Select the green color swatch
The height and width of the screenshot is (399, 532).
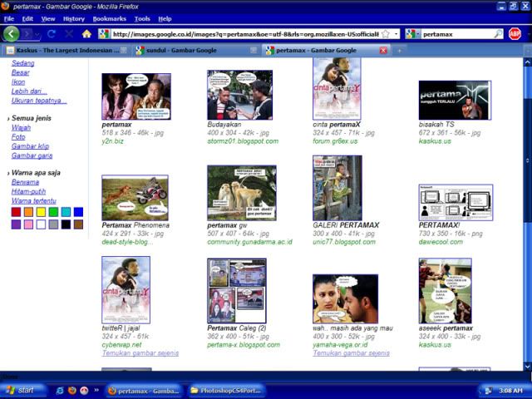[x=53, y=212]
